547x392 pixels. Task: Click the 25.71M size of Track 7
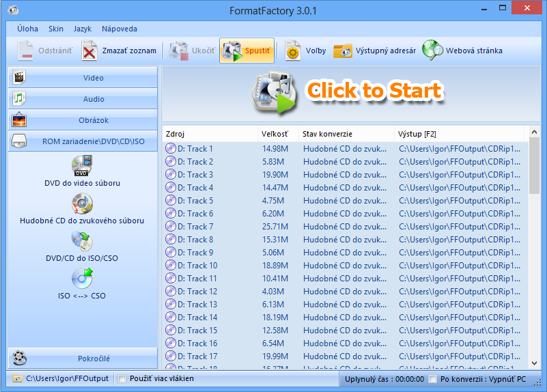[x=275, y=227]
